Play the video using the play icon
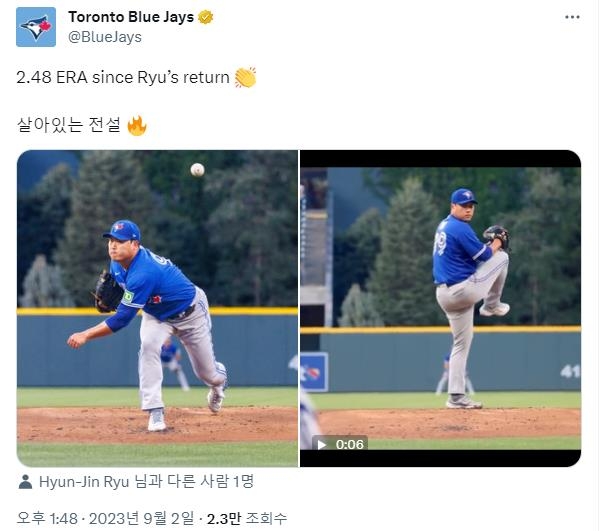601x531 pixels. (x=322, y=444)
